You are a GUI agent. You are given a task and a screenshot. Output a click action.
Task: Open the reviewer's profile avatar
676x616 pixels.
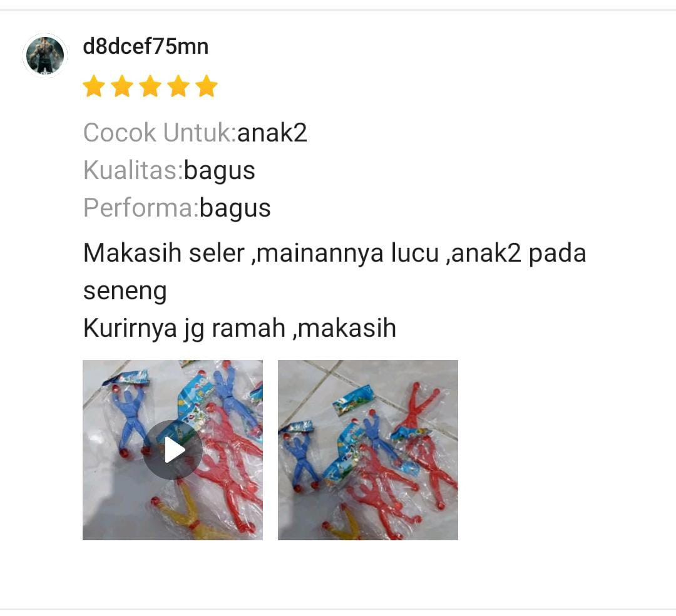(45, 55)
